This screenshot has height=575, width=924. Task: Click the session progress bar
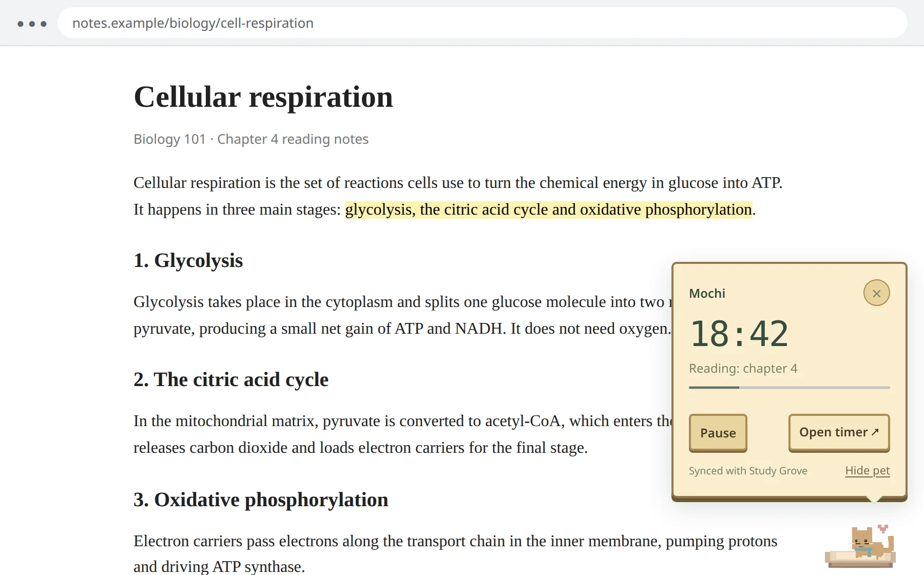click(x=789, y=388)
